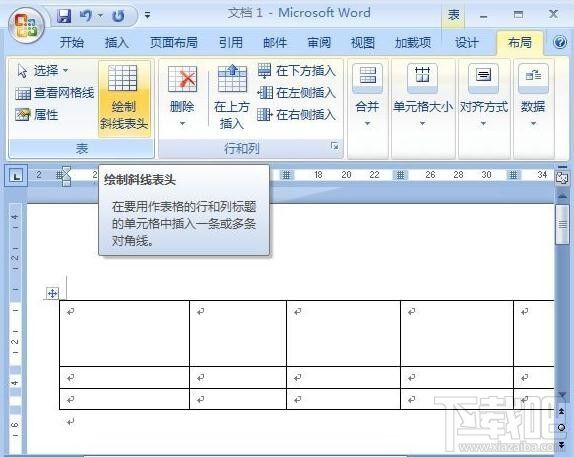Click first cell in last table row

(124, 399)
